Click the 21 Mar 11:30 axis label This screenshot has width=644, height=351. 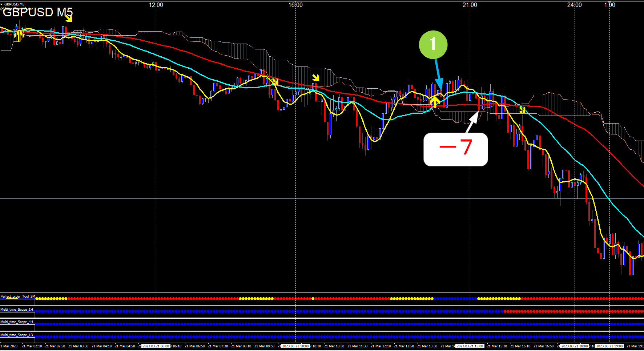coord(357,346)
